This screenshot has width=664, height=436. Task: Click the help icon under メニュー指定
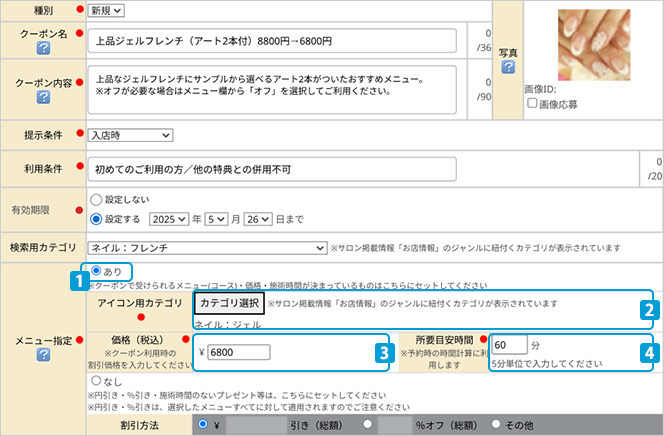tap(43, 355)
